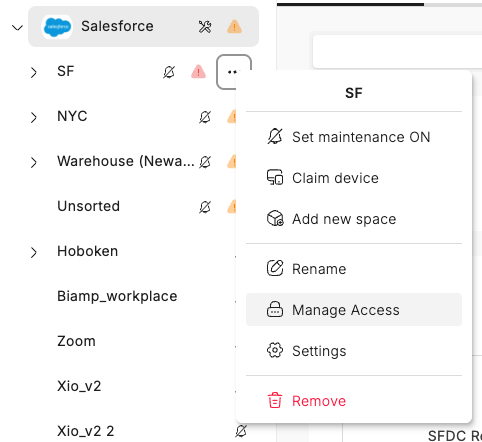
Task: Click the tools icon next to Salesforce
Action: point(205,27)
